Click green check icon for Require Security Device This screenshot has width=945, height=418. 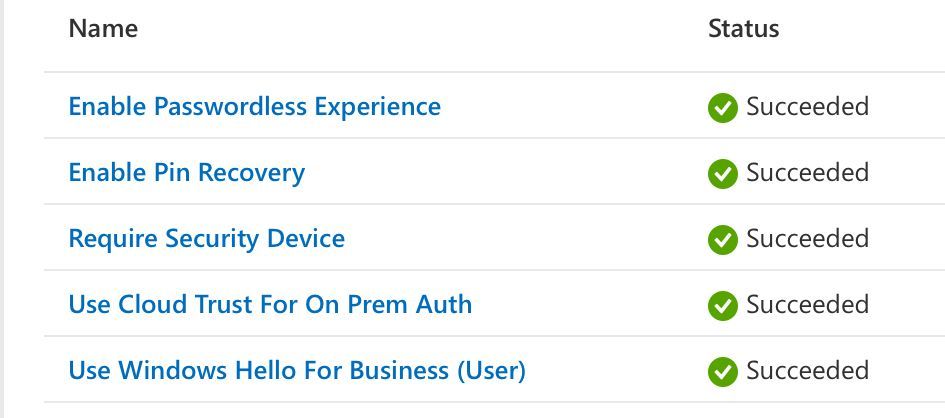pos(723,240)
